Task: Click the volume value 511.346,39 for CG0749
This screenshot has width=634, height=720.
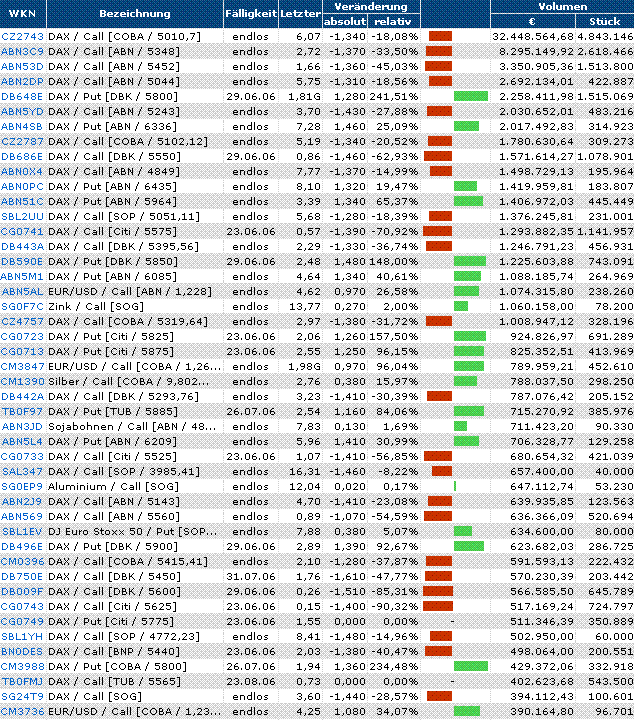Action: (542, 621)
